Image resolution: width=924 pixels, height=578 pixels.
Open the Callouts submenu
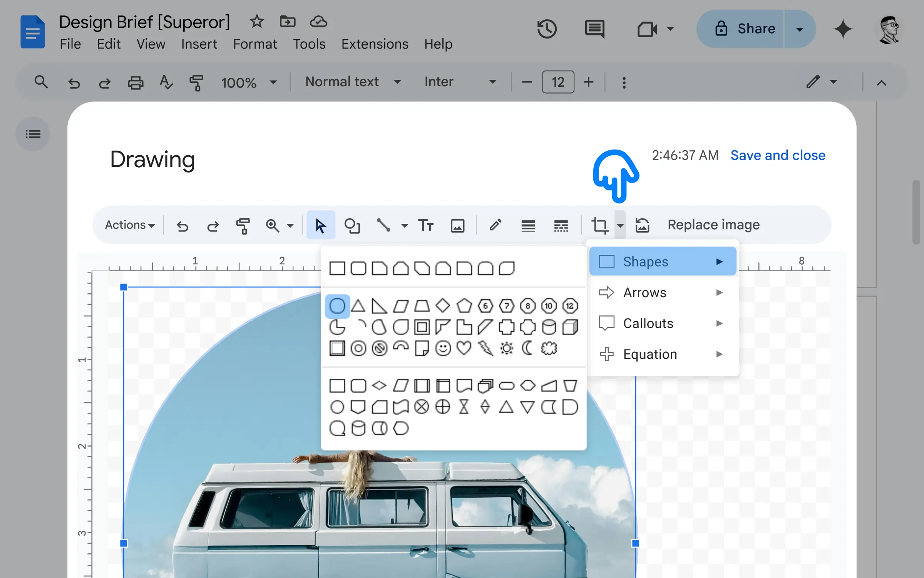tap(663, 324)
